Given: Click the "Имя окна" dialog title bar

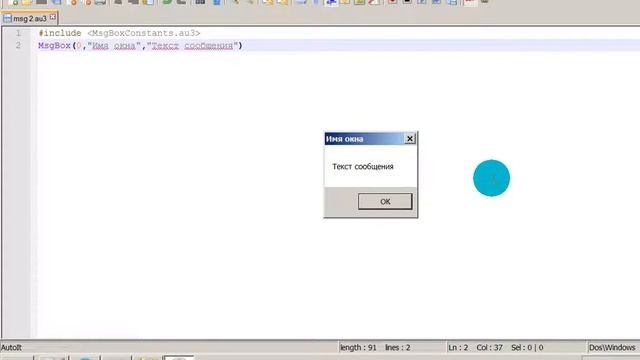Looking at the screenshot, I should pyautogui.click(x=370, y=139).
